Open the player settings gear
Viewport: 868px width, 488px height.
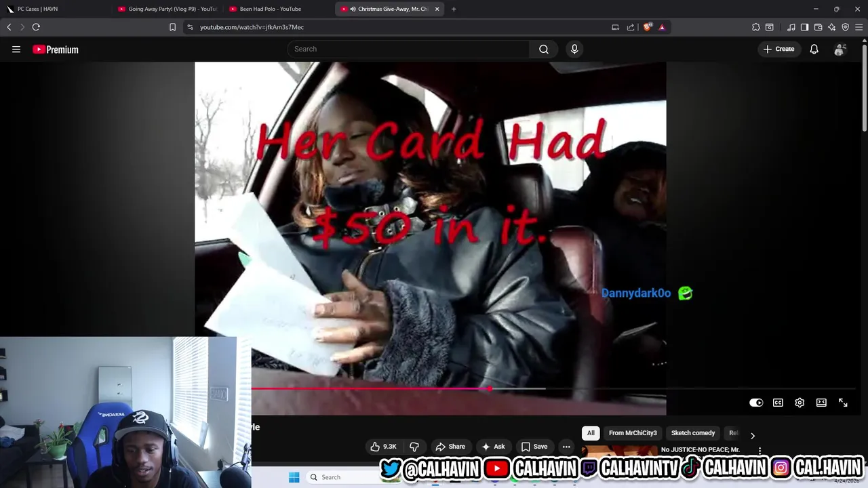(x=800, y=403)
